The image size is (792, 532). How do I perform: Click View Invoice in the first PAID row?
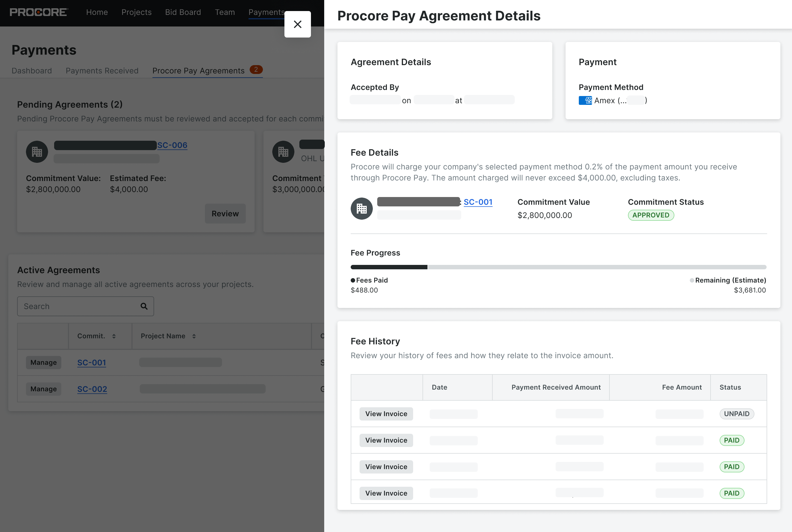(386, 440)
